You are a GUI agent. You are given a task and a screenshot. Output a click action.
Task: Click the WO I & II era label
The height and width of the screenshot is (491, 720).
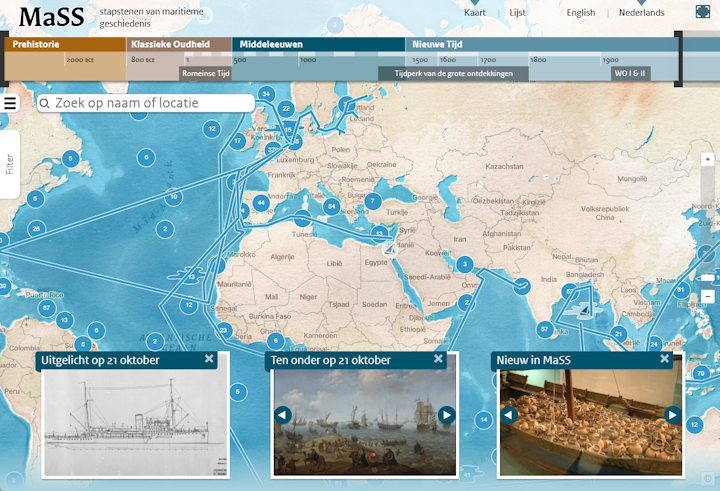pos(630,73)
